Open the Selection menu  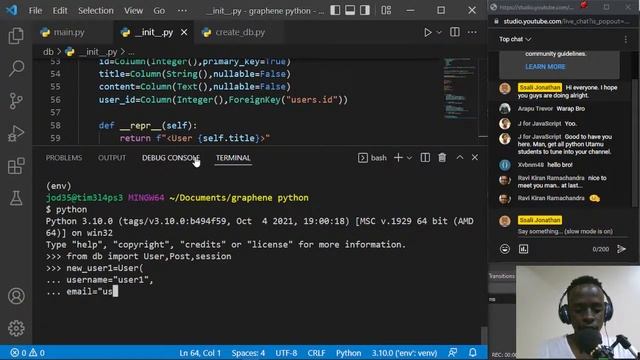(x=96, y=11)
